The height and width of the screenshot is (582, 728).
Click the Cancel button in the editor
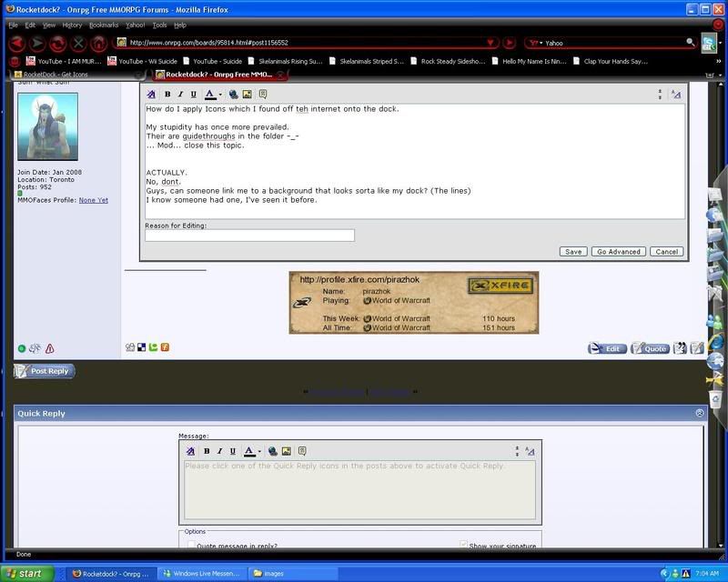[x=667, y=252]
